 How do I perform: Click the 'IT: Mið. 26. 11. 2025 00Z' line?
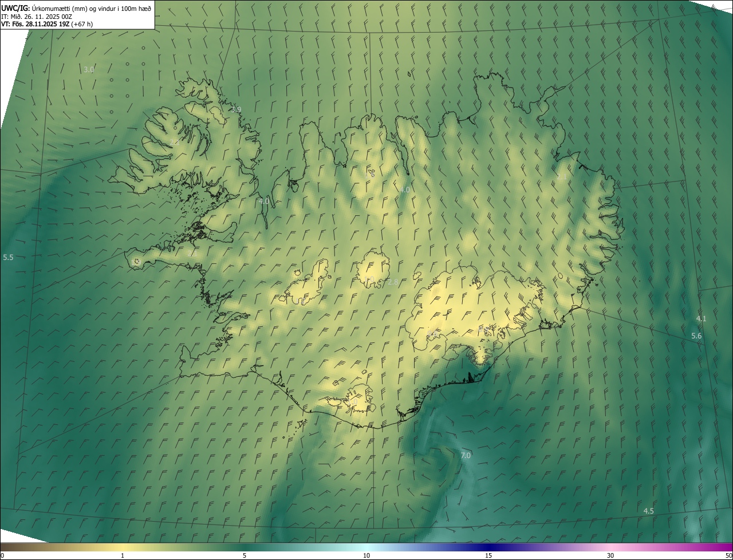click(x=37, y=17)
